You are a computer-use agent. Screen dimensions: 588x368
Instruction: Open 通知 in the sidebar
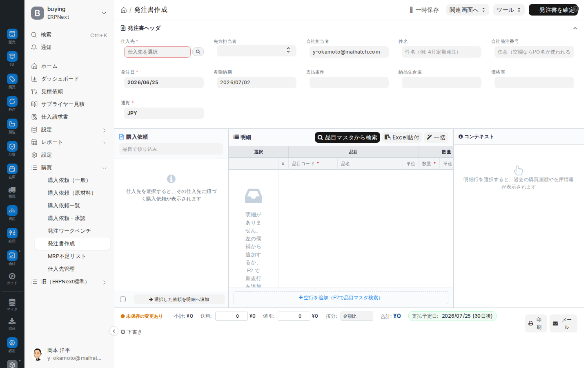point(69,47)
